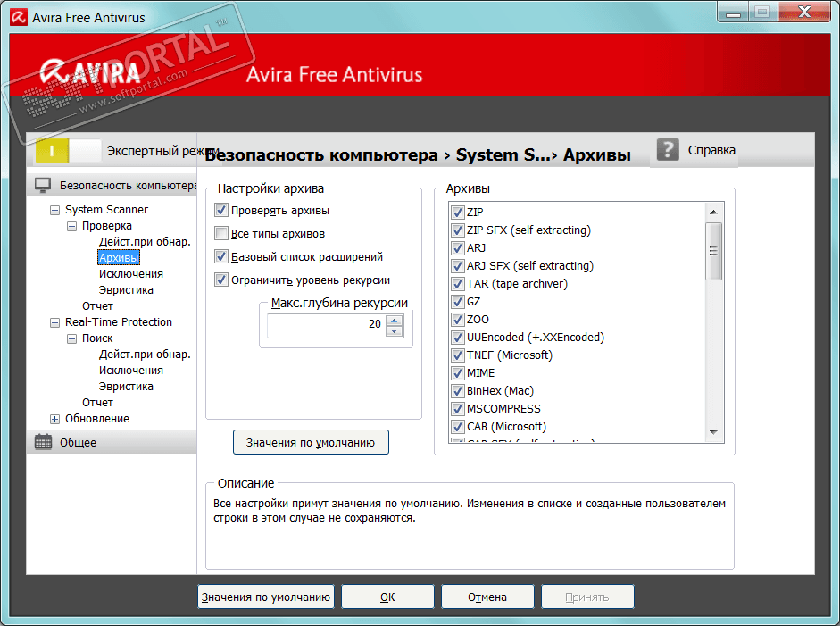This screenshot has height=626, width=840.
Task: Uncheck the GZ archive type
Action: [x=458, y=302]
